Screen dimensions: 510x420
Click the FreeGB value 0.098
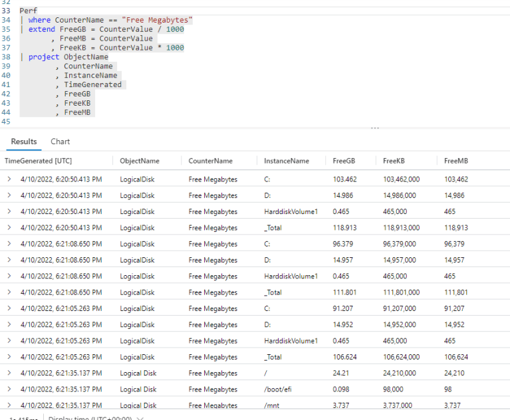[340, 389]
